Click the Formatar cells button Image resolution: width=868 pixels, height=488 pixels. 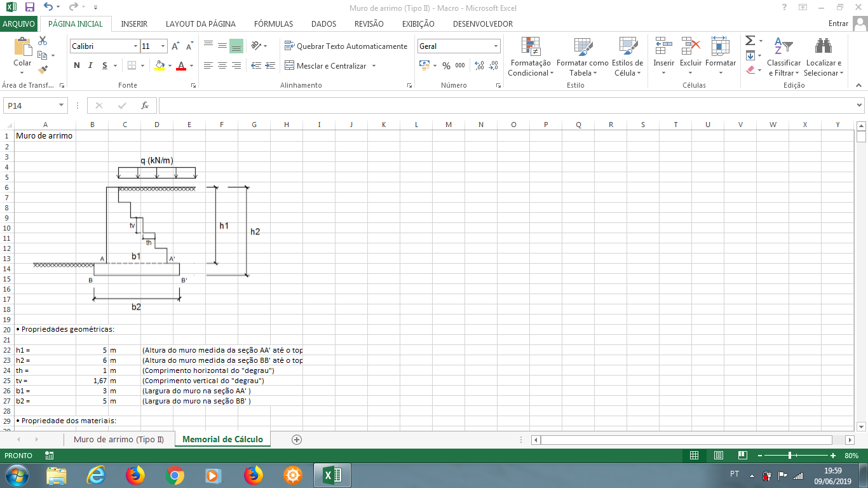point(721,57)
